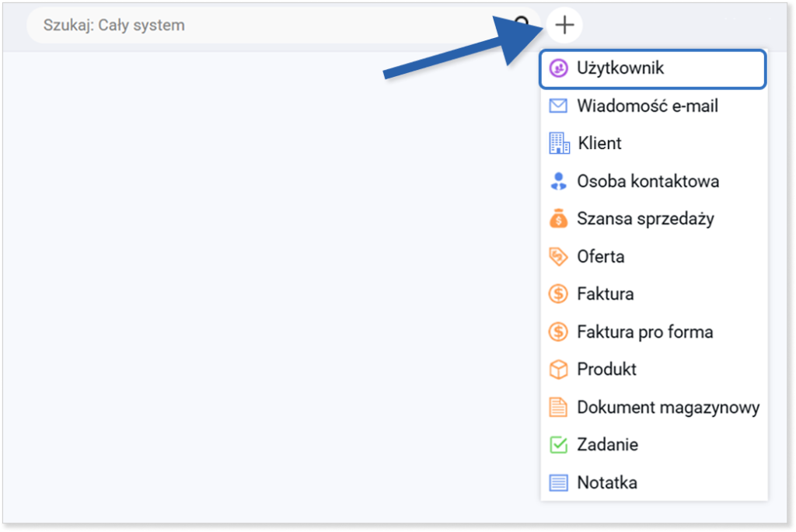Click the plus add-new button
The image size is (796, 532).
564,25
